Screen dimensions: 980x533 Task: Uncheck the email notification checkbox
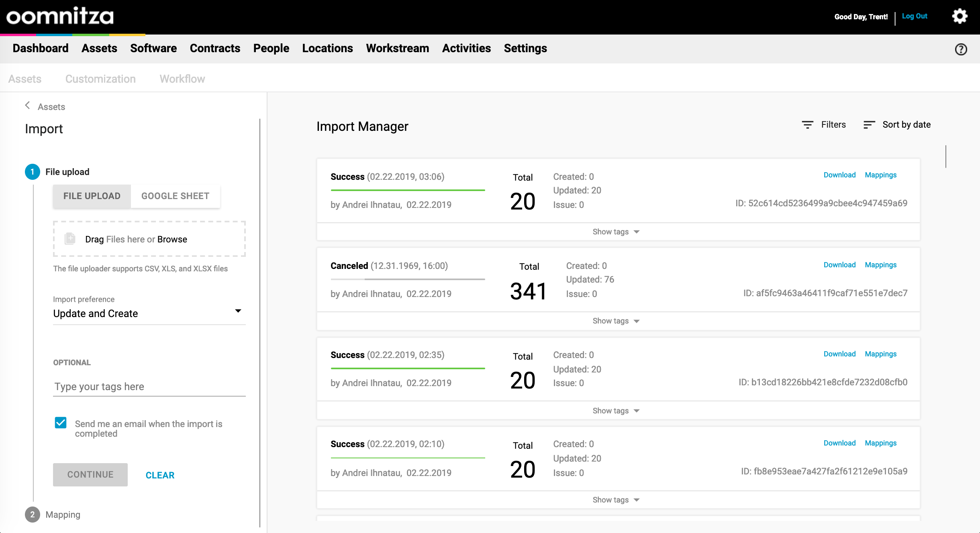tap(61, 423)
